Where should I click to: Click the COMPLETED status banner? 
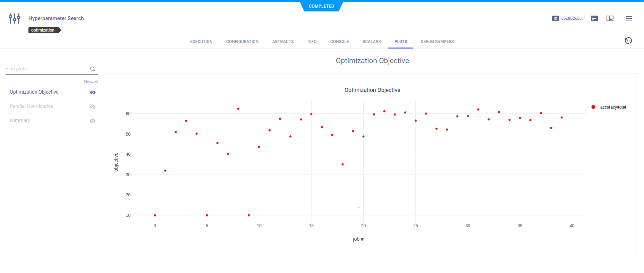(x=321, y=6)
